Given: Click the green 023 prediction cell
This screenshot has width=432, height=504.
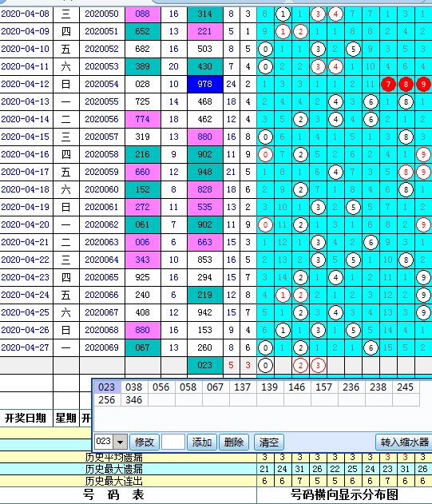Looking at the screenshot, I should 204,366.
